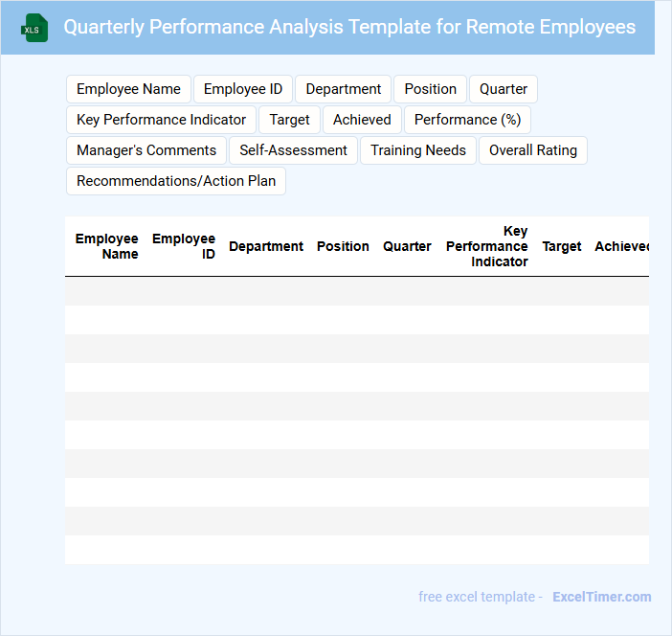Choose the Position tag
Screen dimensions: 672x636
430,89
